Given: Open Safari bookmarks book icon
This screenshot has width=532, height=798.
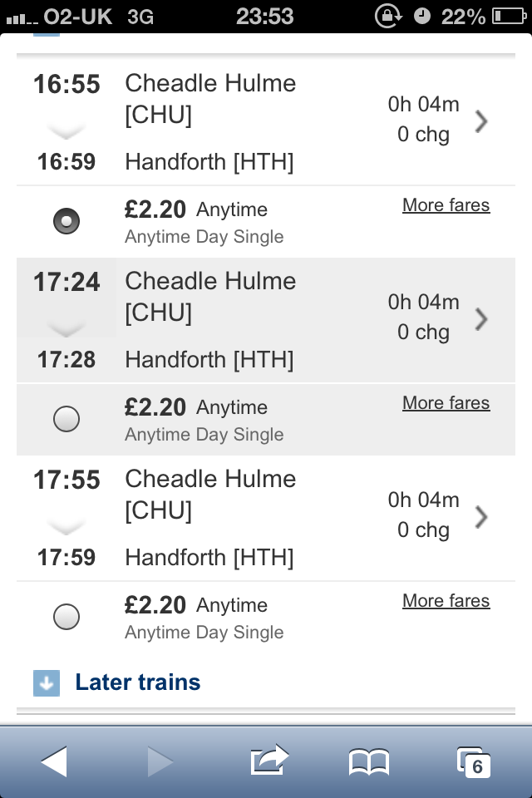Looking at the screenshot, I should click(368, 761).
